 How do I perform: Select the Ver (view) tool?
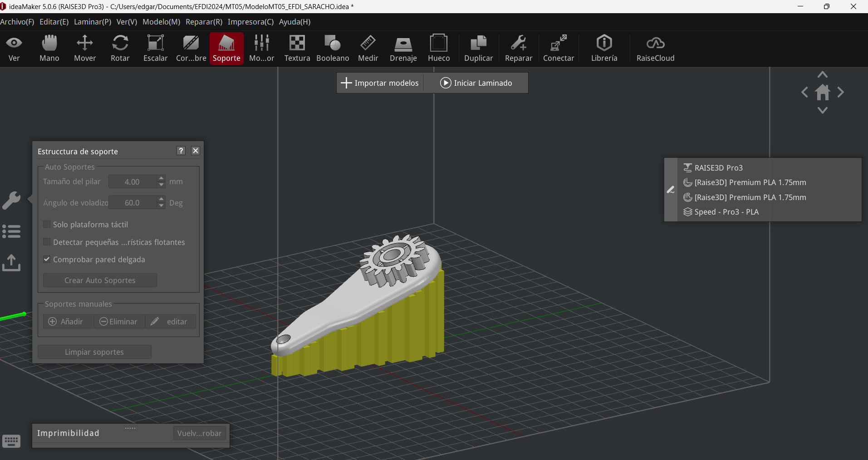[14, 49]
